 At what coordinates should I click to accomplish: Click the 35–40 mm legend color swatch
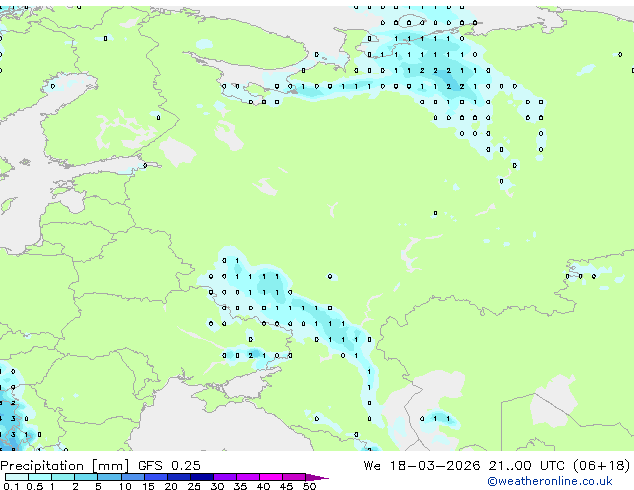(247, 477)
